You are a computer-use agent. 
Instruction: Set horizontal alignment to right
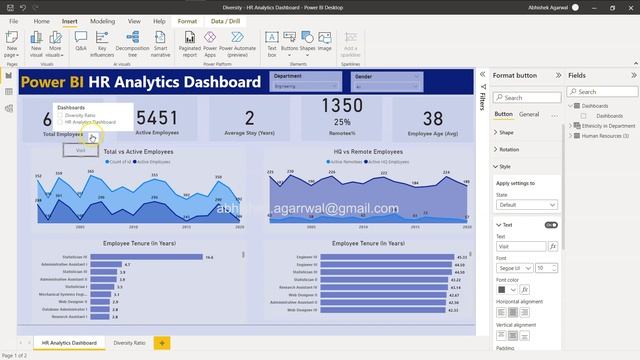(x=524, y=312)
